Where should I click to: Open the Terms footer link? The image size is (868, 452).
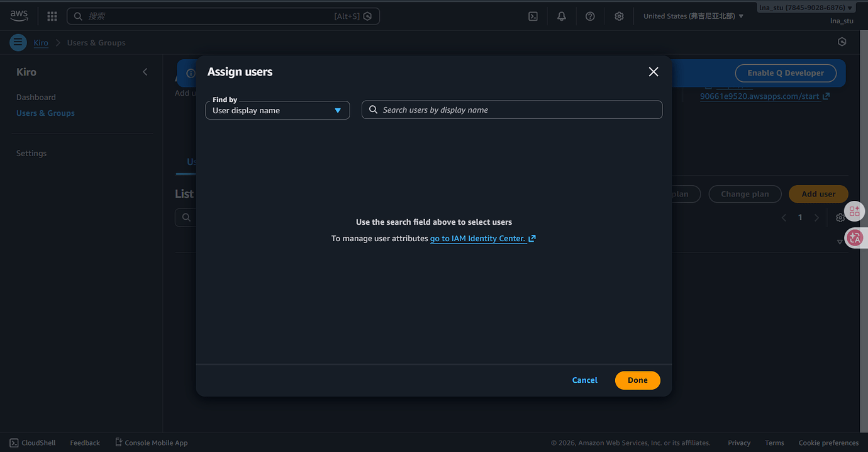(x=774, y=443)
